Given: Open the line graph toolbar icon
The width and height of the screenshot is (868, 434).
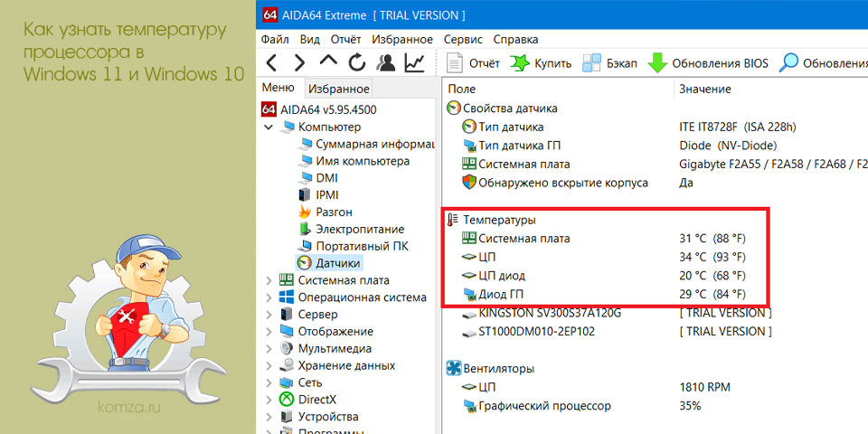Looking at the screenshot, I should (x=415, y=62).
